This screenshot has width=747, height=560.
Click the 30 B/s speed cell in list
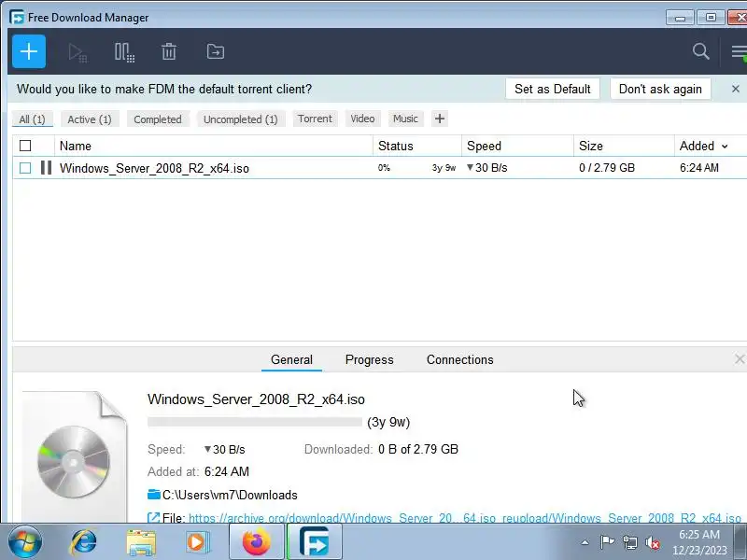point(486,168)
